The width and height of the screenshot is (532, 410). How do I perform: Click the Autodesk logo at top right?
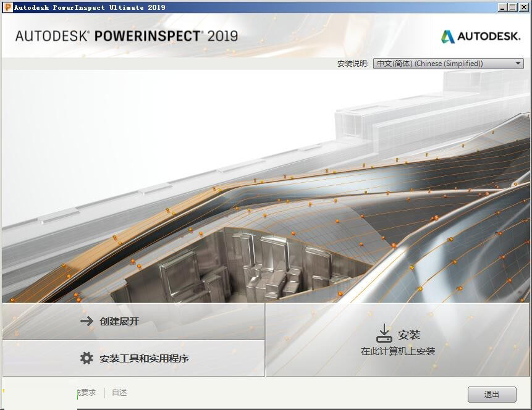[481, 36]
